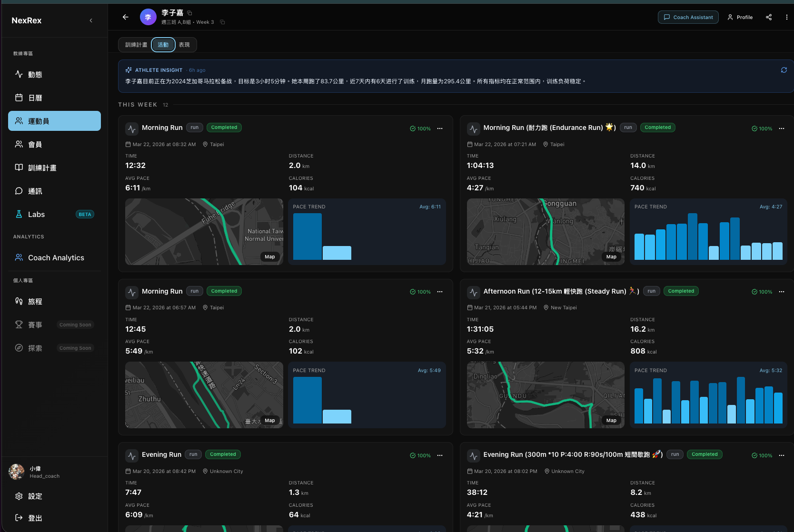
Task: Copy the athlete name 李子嘉
Action: [x=189, y=13]
